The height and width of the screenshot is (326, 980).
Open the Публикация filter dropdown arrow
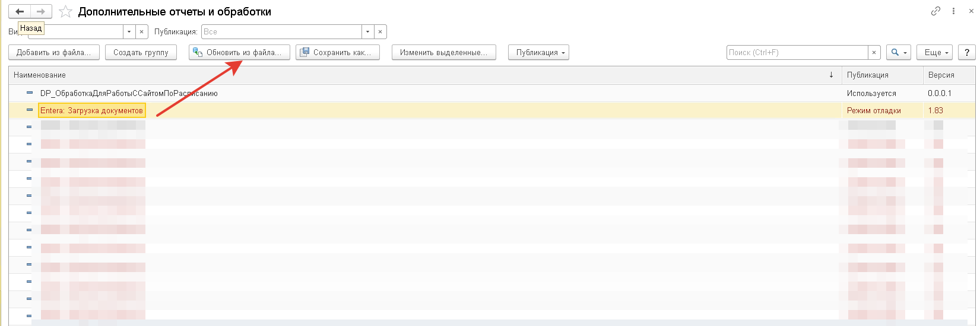tap(368, 32)
